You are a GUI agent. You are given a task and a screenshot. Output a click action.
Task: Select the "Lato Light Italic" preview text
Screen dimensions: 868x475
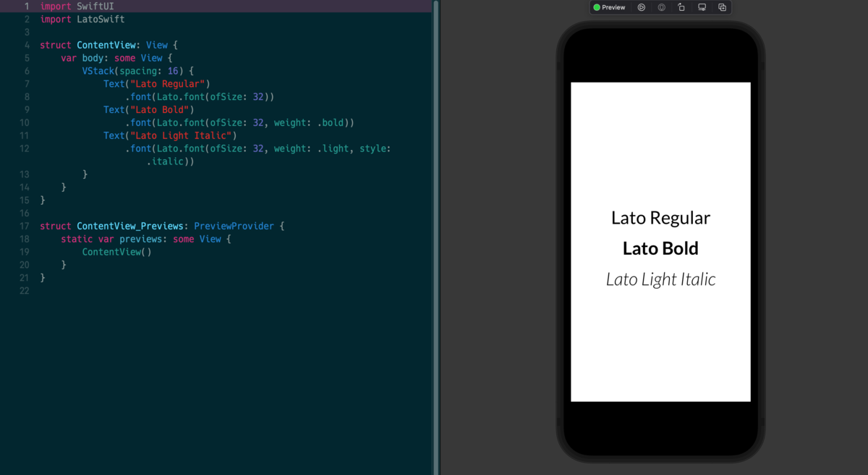tap(660, 279)
